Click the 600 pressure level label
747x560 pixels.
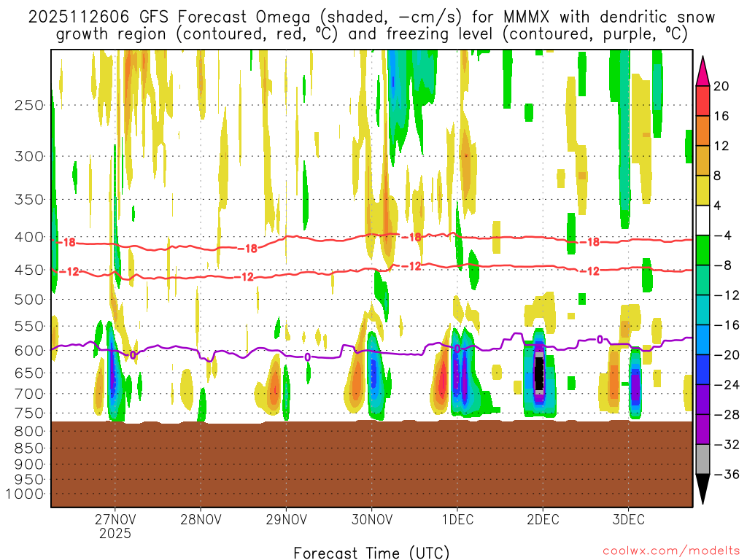29,350
